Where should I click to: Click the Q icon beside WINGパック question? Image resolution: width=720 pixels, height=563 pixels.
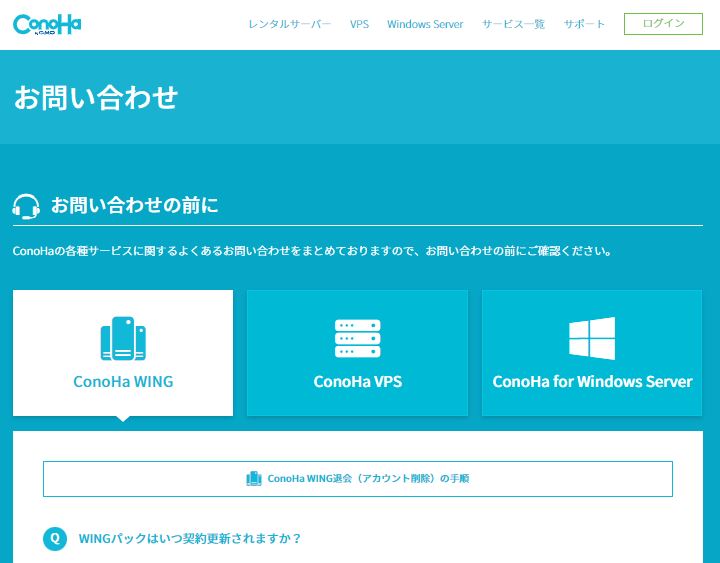(55, 539)
